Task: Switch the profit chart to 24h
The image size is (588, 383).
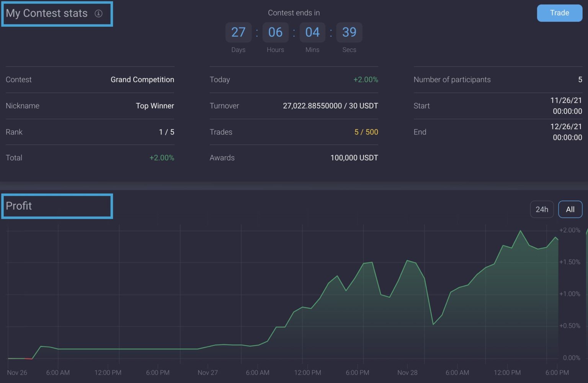Action: (x=542, y=210)
